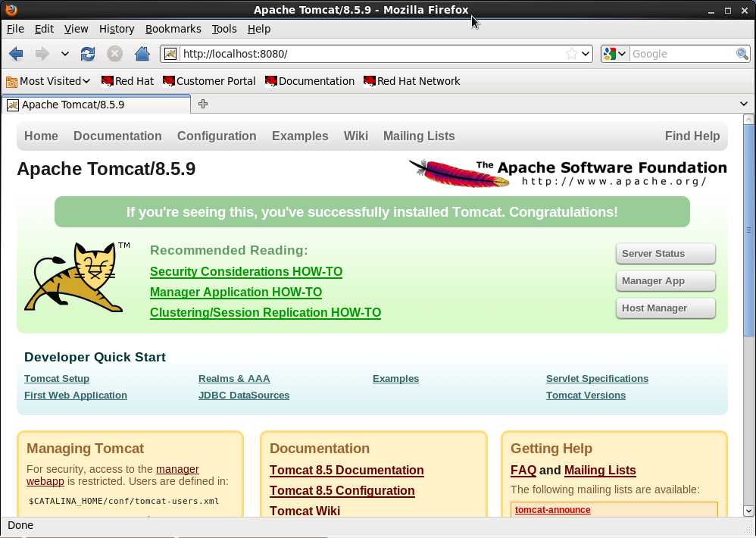Select the Apache Tomcat/8.5.9 tab
The image size is (756, 538).
(96, 105)
